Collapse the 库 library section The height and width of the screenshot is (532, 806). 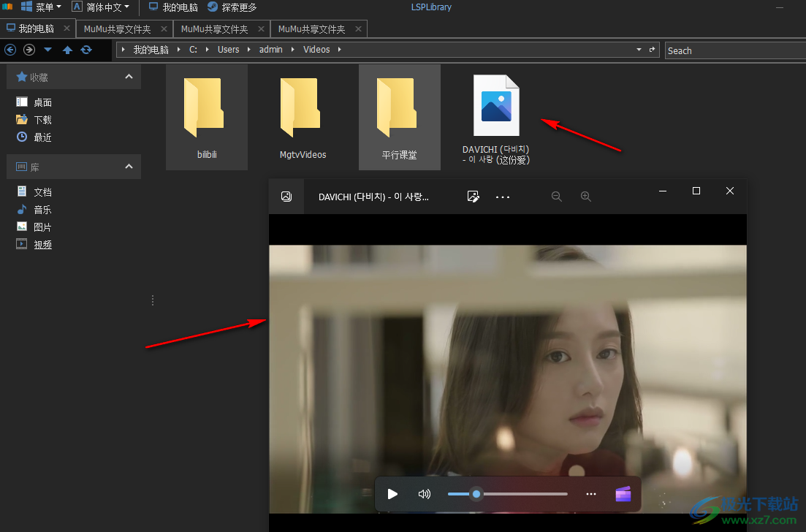pos(129,167)
